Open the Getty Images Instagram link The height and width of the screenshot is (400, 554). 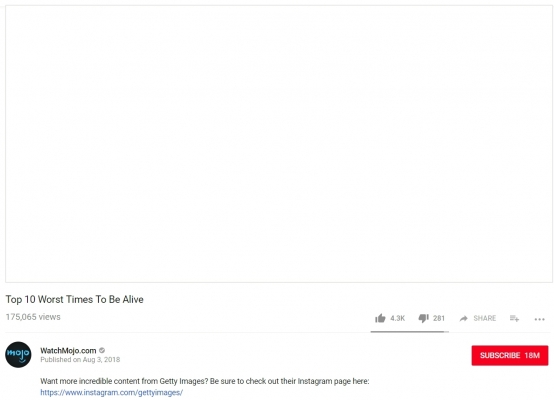tap(111, 392)
